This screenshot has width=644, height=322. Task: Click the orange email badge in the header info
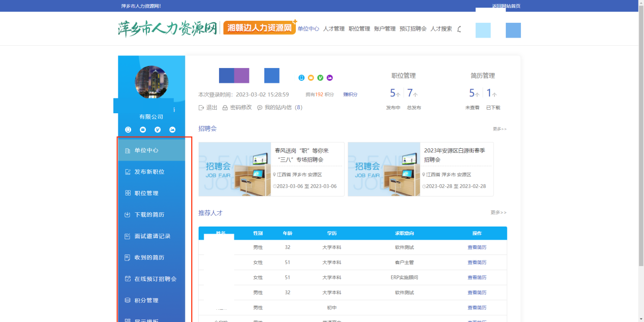pos(311,78)
